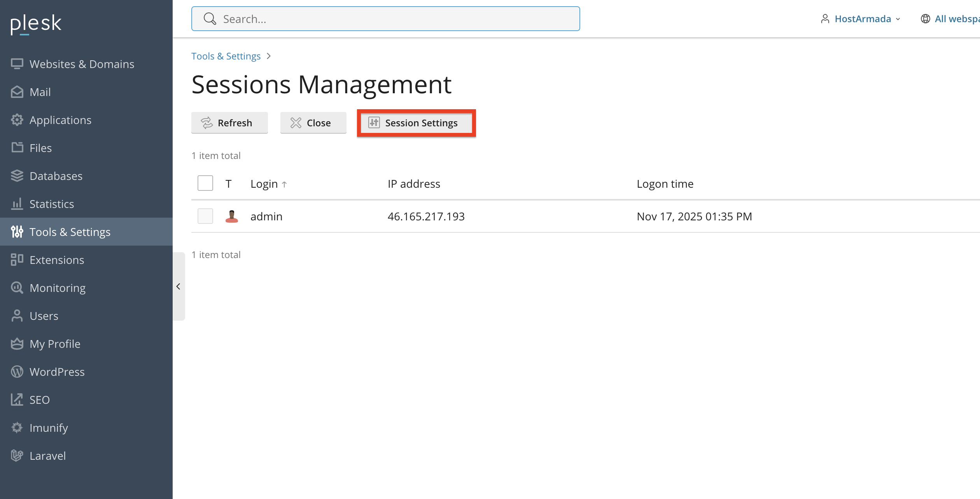Viewport: 980px width, 499px height.
Task: Click the globe icon beside All webspaces
Action: [x=925, y=19]
